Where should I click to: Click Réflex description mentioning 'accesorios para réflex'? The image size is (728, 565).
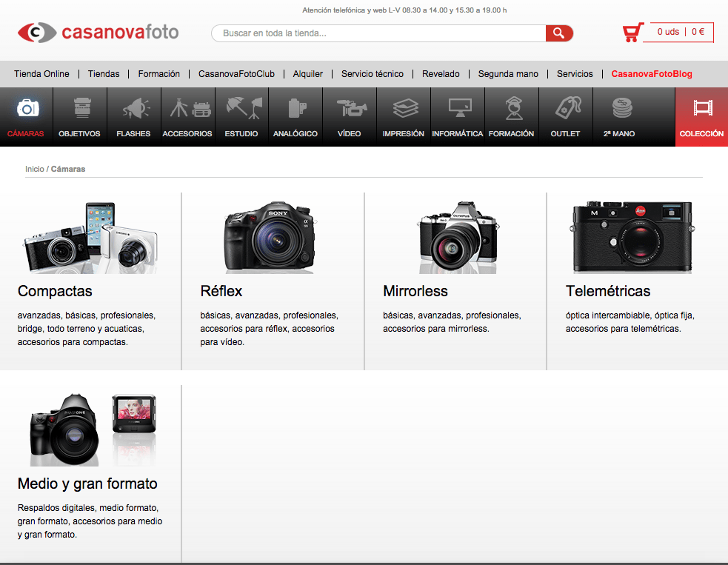tap(270, 329)
